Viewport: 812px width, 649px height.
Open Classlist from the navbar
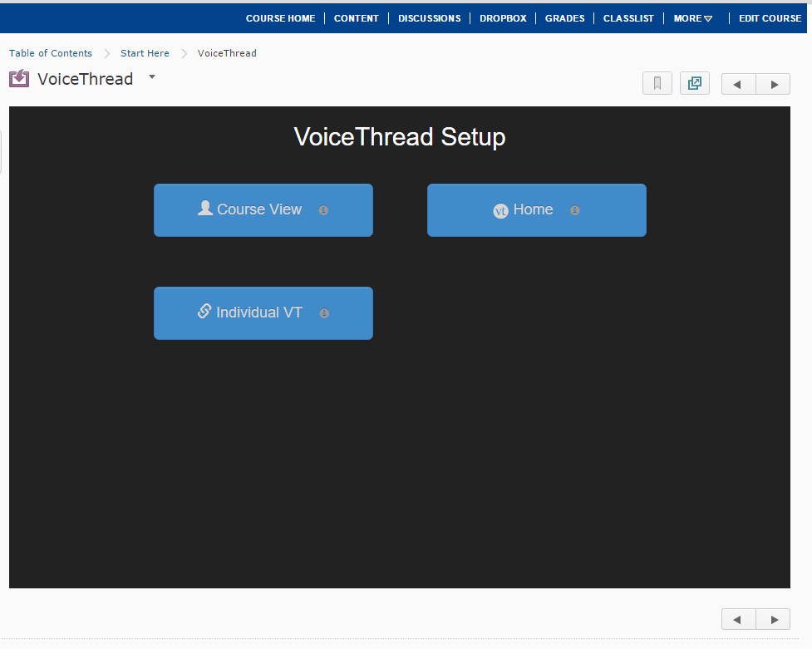(628, 18)
